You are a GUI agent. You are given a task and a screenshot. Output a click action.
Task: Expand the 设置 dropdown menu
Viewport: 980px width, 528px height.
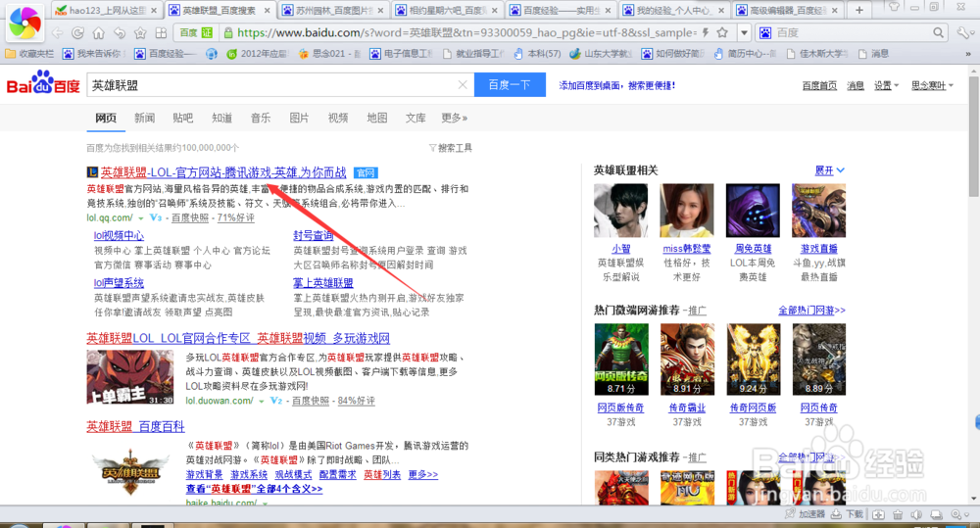(x=886, y=85)
